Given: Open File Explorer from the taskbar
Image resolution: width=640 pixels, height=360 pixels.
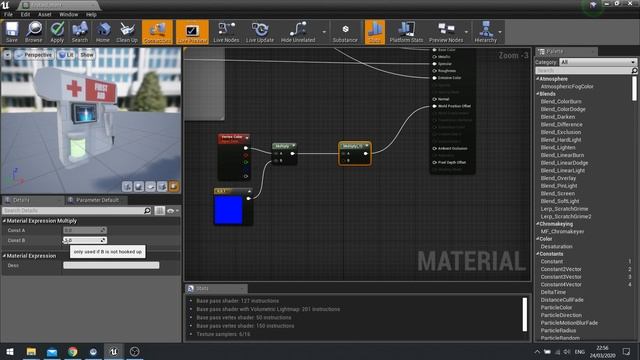Looking at the screenshot, I should pos(31,352).
